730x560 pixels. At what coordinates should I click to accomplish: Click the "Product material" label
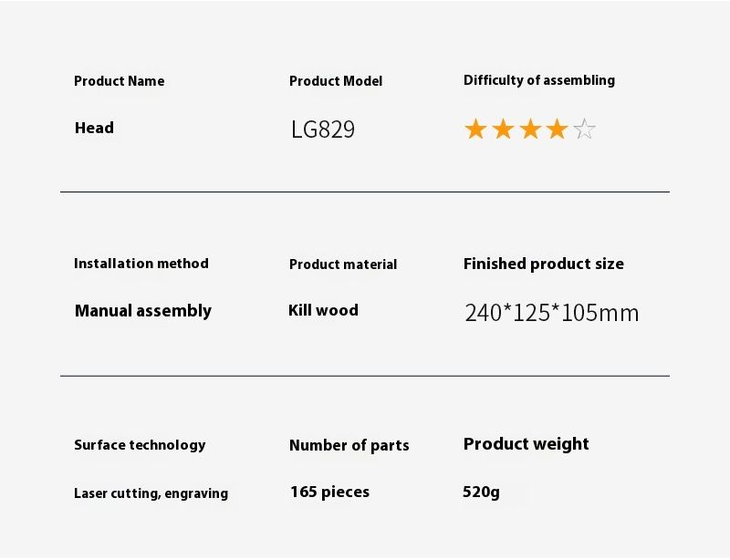[343, 264]
